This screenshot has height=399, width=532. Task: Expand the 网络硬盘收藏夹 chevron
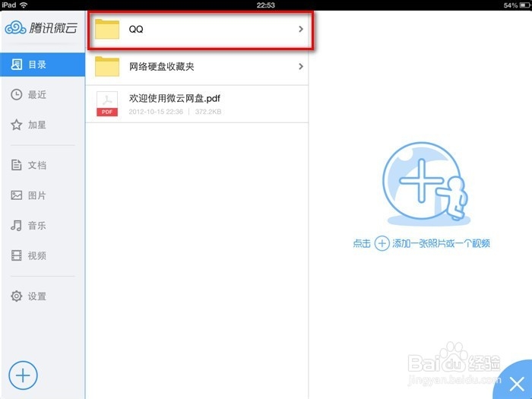coord(301,67)
